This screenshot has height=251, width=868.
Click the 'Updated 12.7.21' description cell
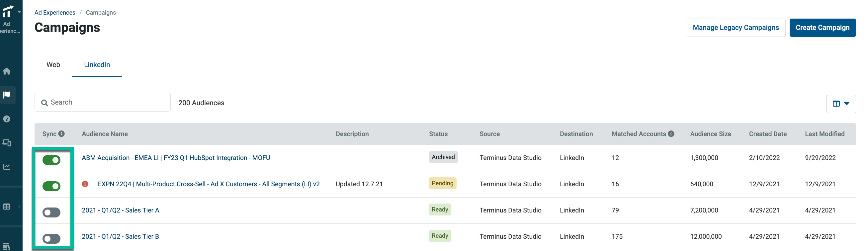pos(359,184)
